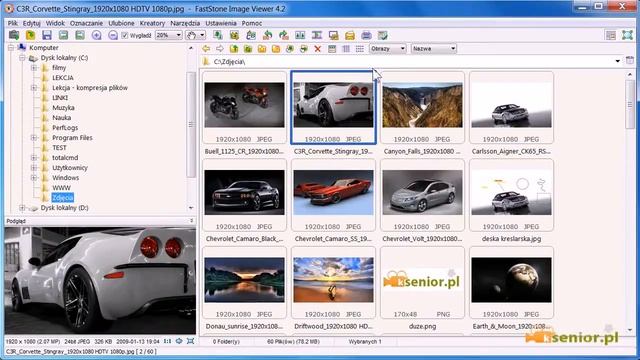Screen dimensions: 640x360
Task: Click the zoom out magnifier icon
Action: (x=113, y=35)
